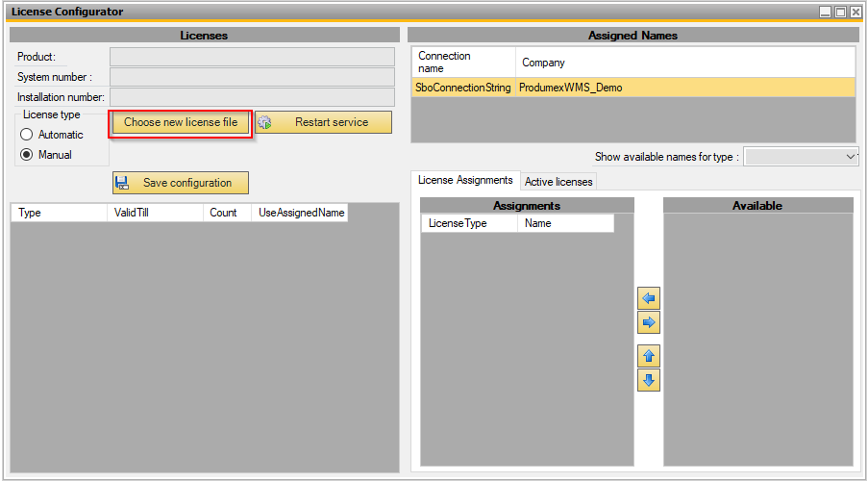Maximize the License Configurator window

click(840, 12)
